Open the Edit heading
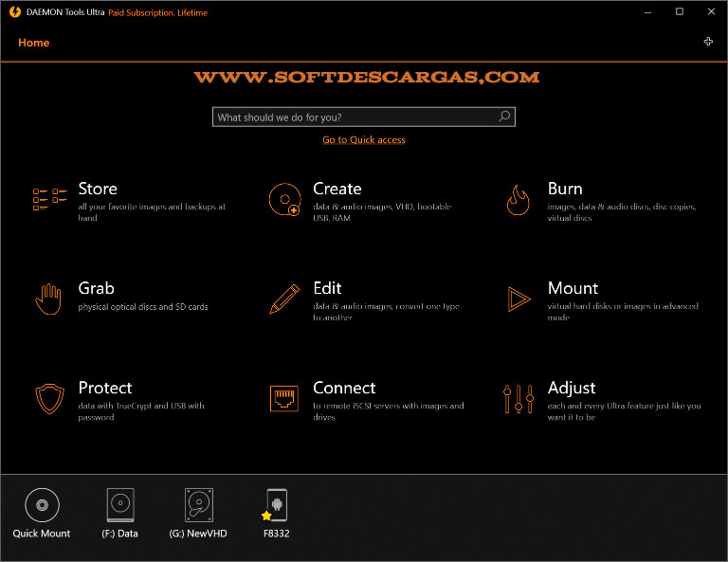 [327, 288]
